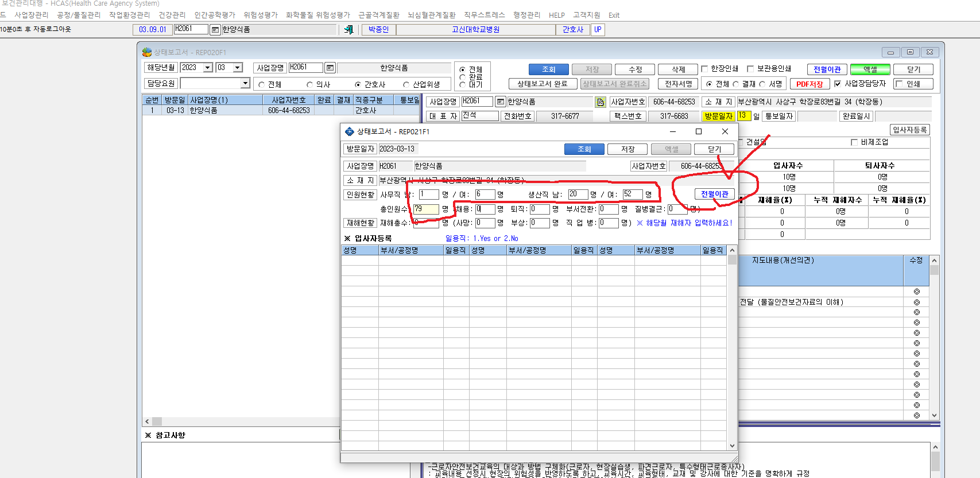Click the REP021F1 dialog title icon
The height and width of the screenshot is (478, 980).
click(350, 131)
